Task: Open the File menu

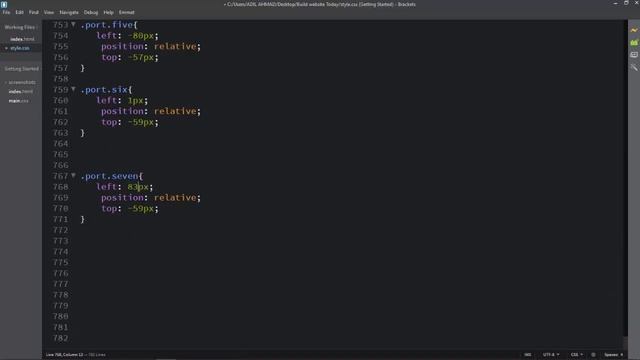Action: (x=6, y=12)
